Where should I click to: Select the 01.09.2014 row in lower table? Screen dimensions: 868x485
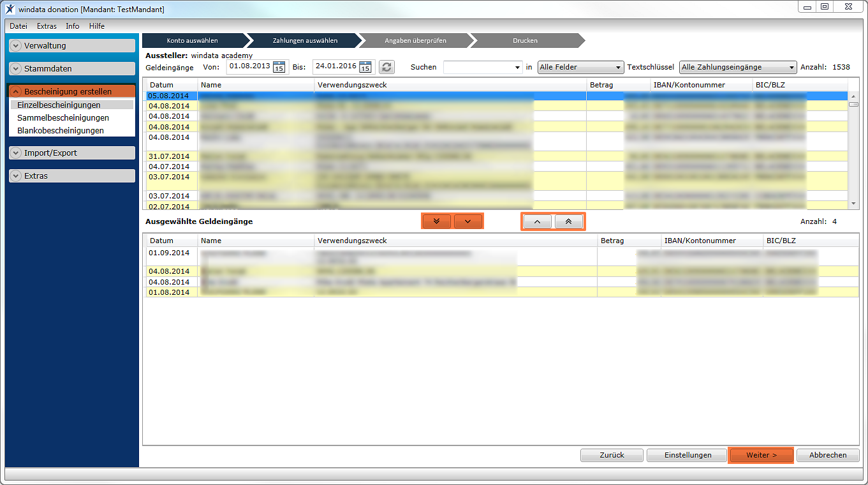502,257
